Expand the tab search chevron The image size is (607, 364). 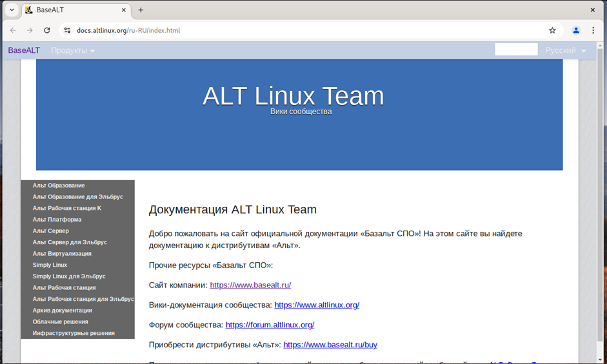[12, 10]
